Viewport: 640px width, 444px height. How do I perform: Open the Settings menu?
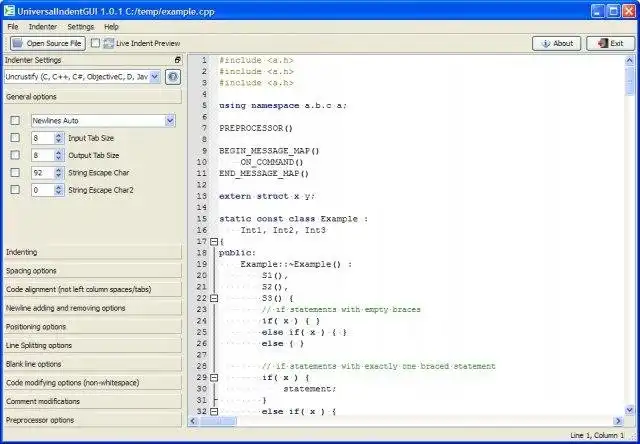(81, 27)
